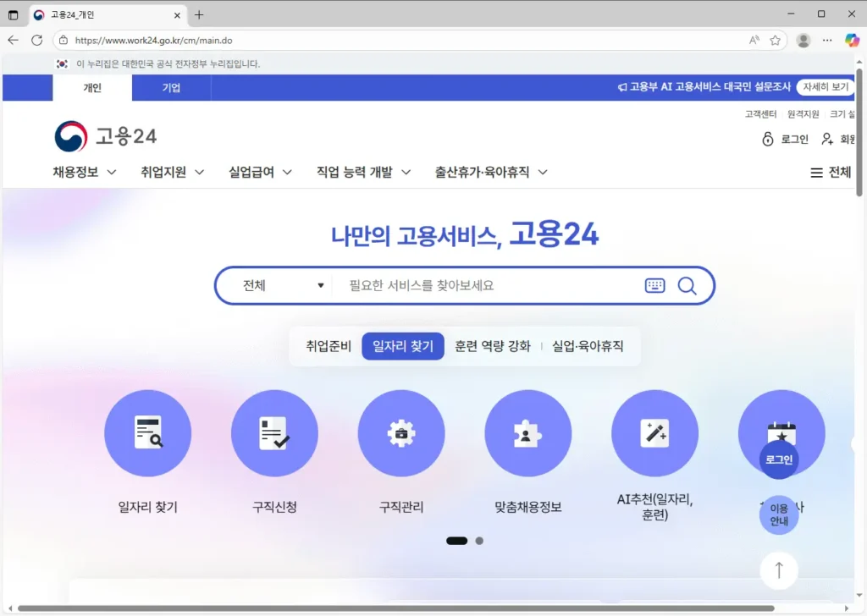Image resolution: width=867 pixels, height=616 pixels.
Task: Click the 고용24 logo
Action: (106, 136)
